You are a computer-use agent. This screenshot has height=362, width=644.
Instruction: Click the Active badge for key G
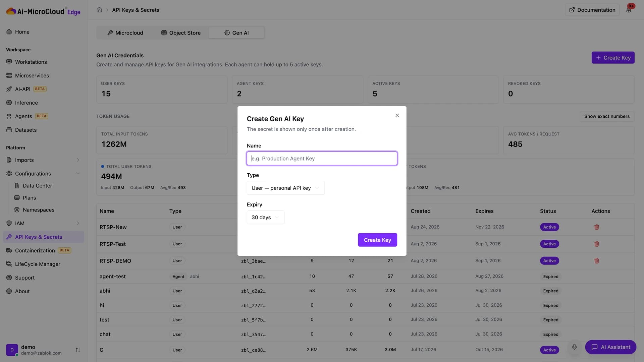(x=549, y=350)
